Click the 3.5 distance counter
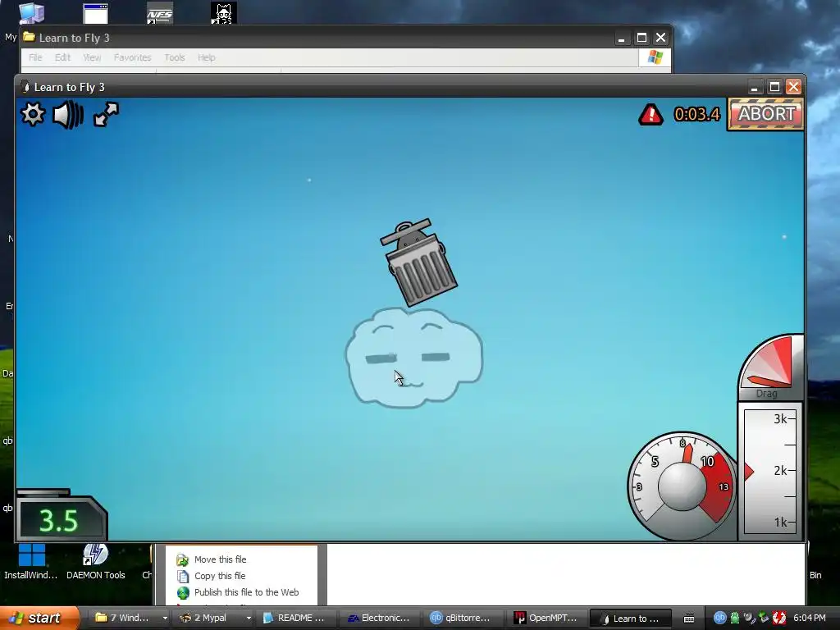This screenshot has width=840, height=630. [x=61, y=519]
